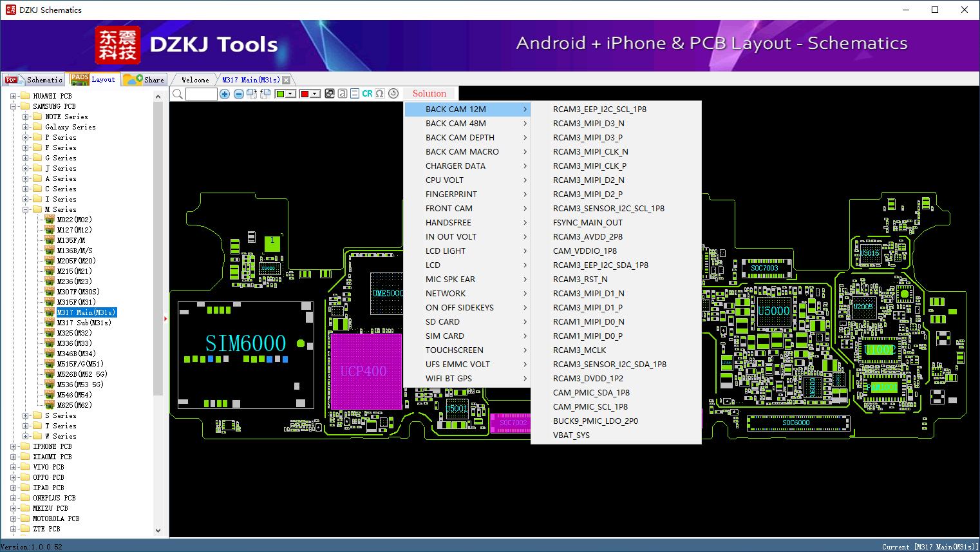Click the PADS icon beside M022(M02)
Viewport: 980px width, 552px height.
(50, 220)
